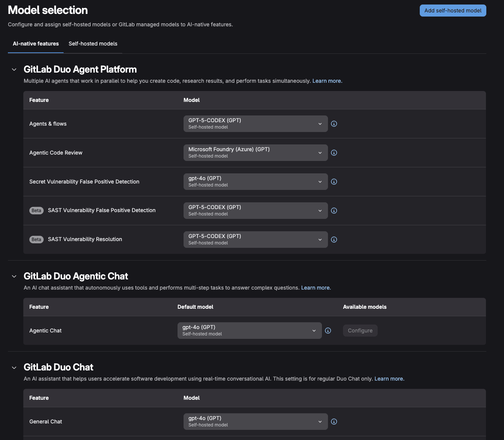Click the 'General Chat' feature label
The width and height of the screenshot is (504, 440).
tap(46, 422)
